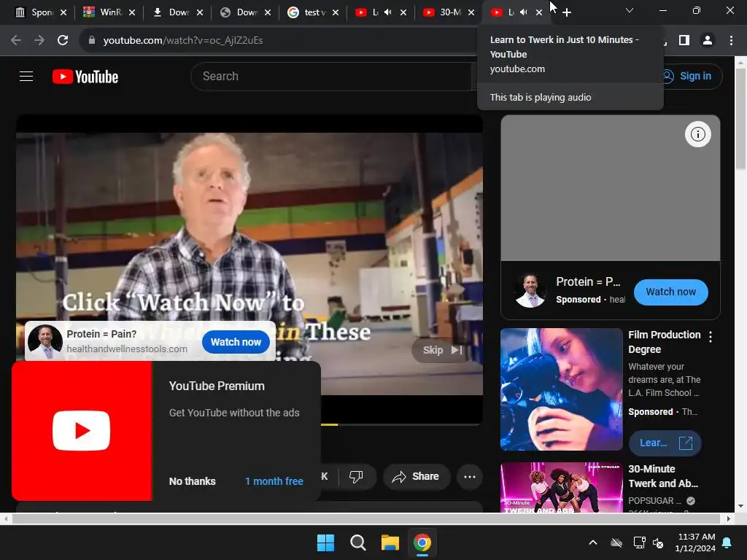Show hidden system tray icons
Viewport: 747px width, 560px height.
pos(593,542)
